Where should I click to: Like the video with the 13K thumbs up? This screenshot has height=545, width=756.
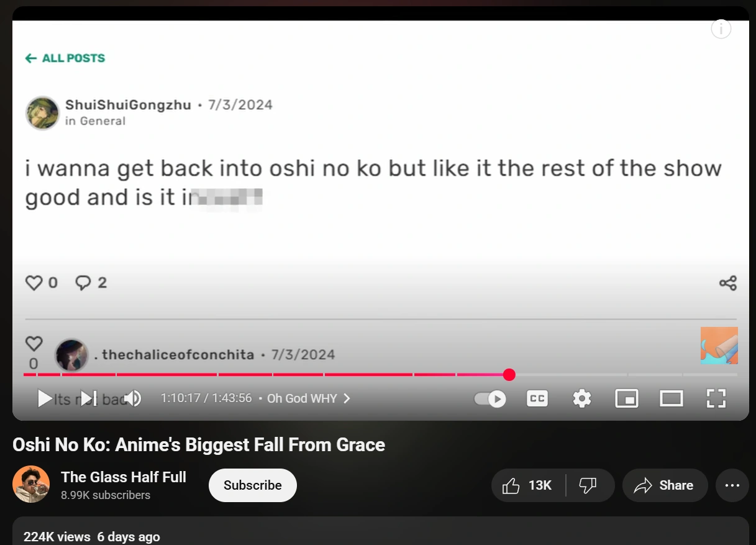[x=526, y=485]
